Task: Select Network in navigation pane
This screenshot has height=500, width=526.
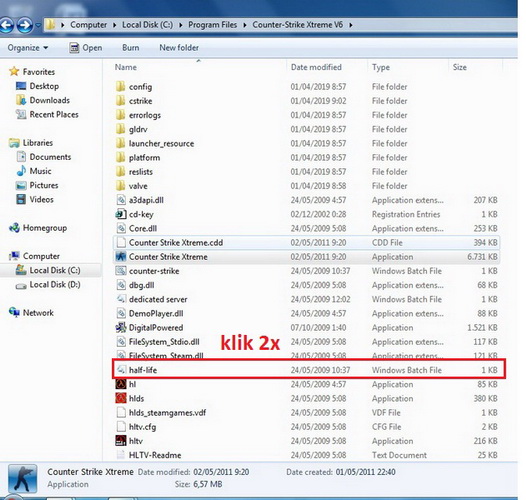Action: click(x=31, y=312)
